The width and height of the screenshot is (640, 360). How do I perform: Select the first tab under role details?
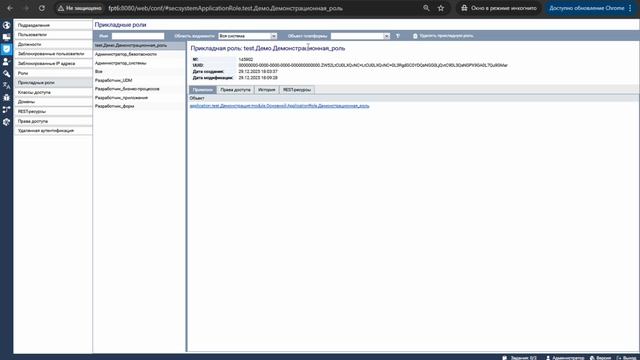(x=202, y=90)
